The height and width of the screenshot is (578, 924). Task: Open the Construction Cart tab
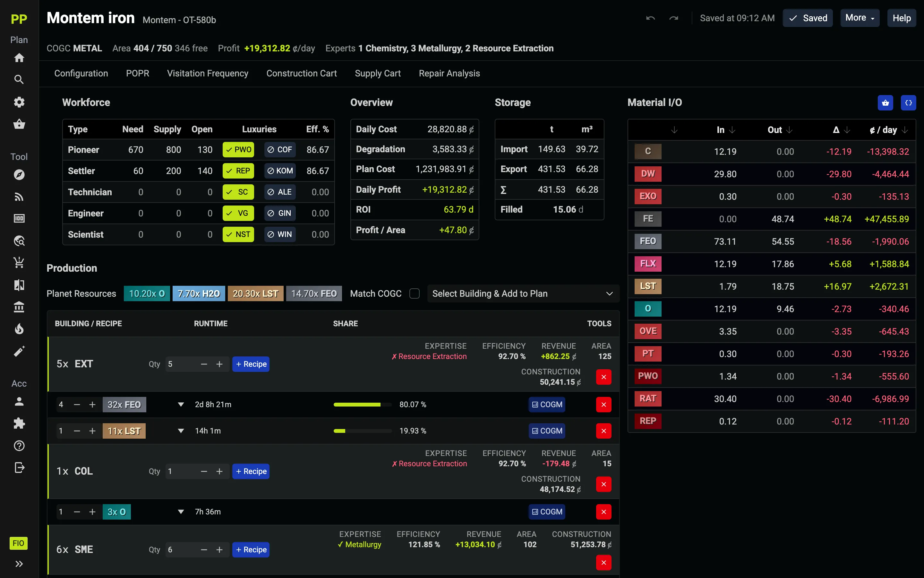click(x=302, y=74)
